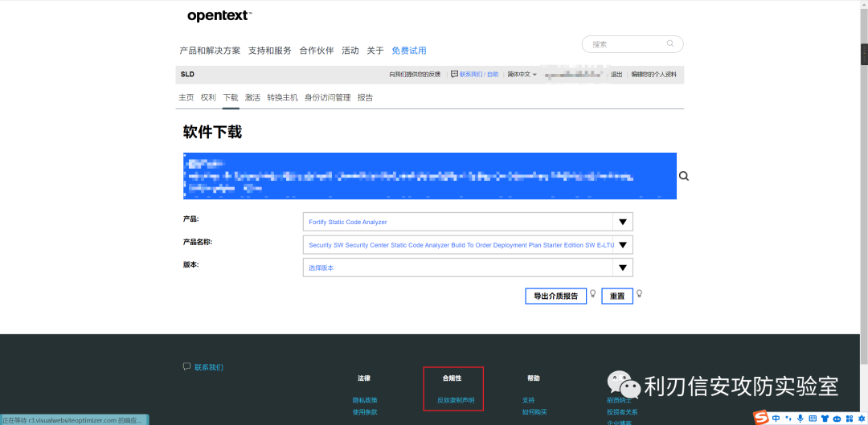Screen dimensions: 868x425
Task: Switch to the 转换主机 tab
Action: coord(282,97)
